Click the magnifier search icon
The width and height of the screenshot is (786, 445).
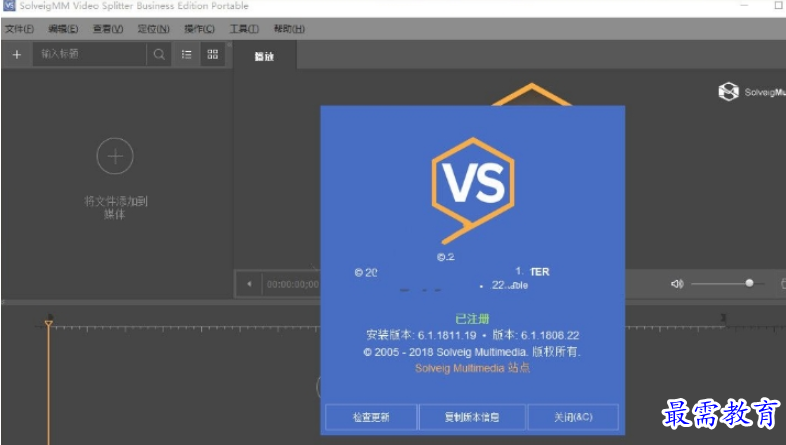pos(159,54)
